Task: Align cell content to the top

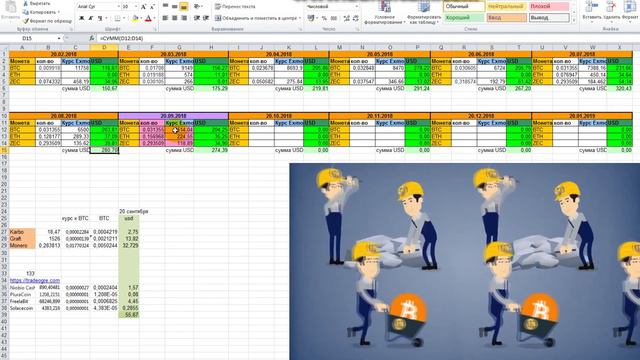Action: [x=165, y=7]
